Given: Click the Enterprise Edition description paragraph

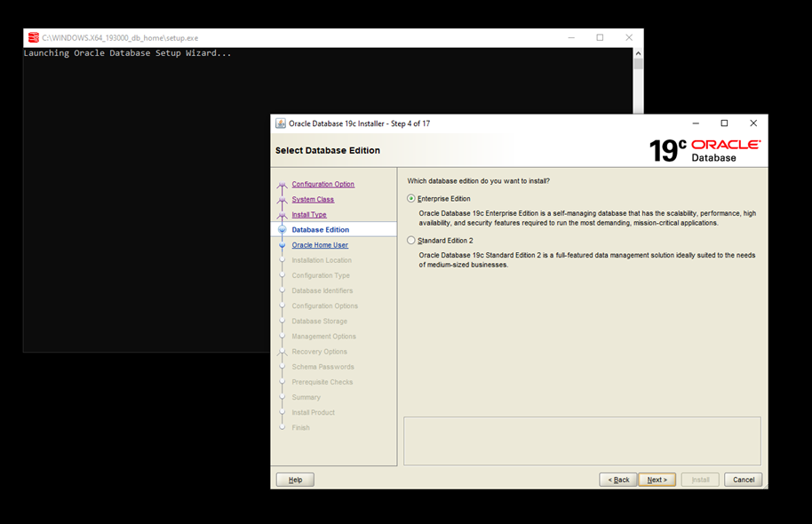Looking at the screenshot, I should 587,218.
